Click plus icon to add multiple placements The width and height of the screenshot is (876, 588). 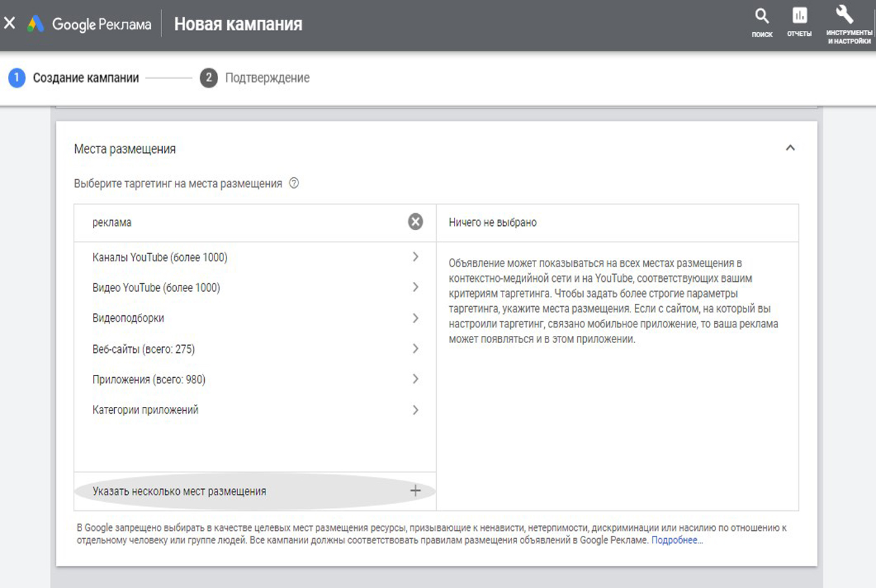click(416, 491)
